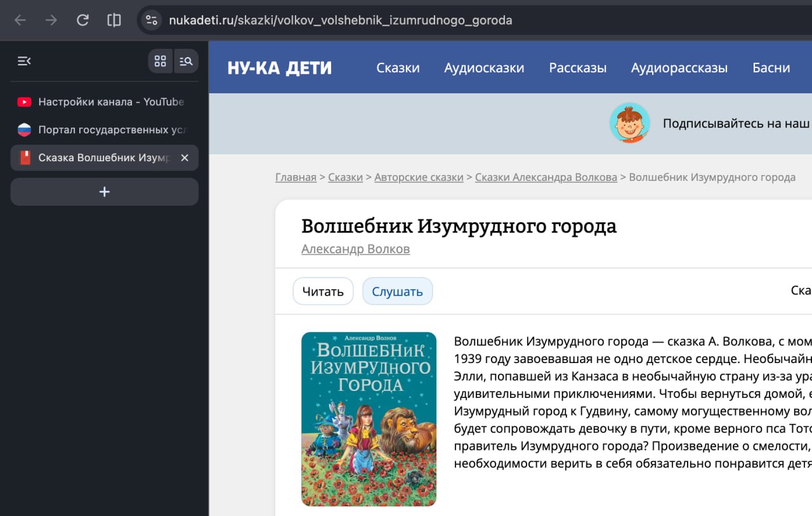
Task: Click the НУ-КА ДЕТИ site logo
Action: point(280,68)
